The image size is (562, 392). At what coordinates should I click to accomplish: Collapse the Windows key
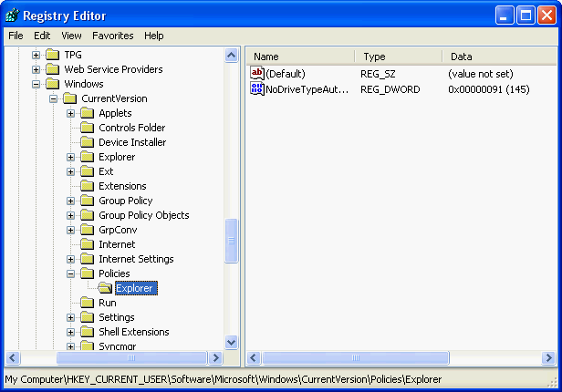tap(36, 84)
